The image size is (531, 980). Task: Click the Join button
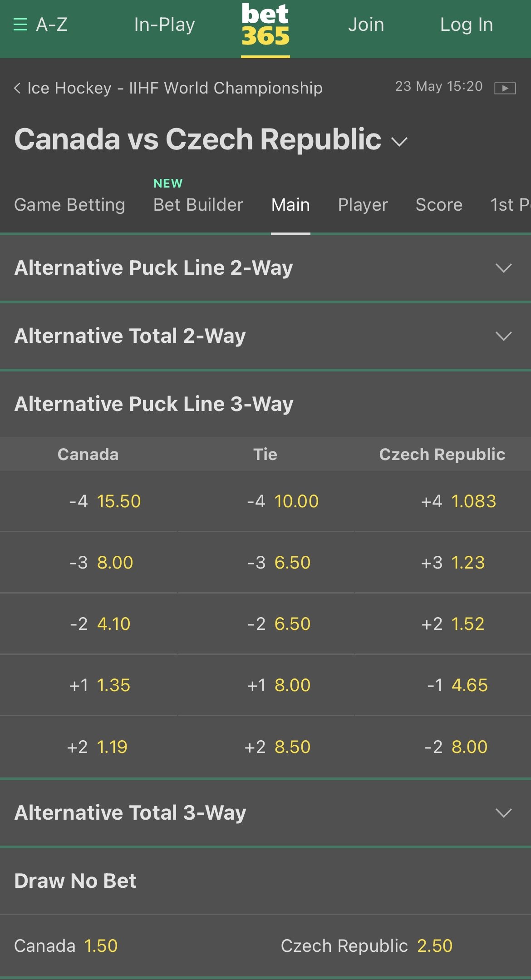click(x=366, y=25)
